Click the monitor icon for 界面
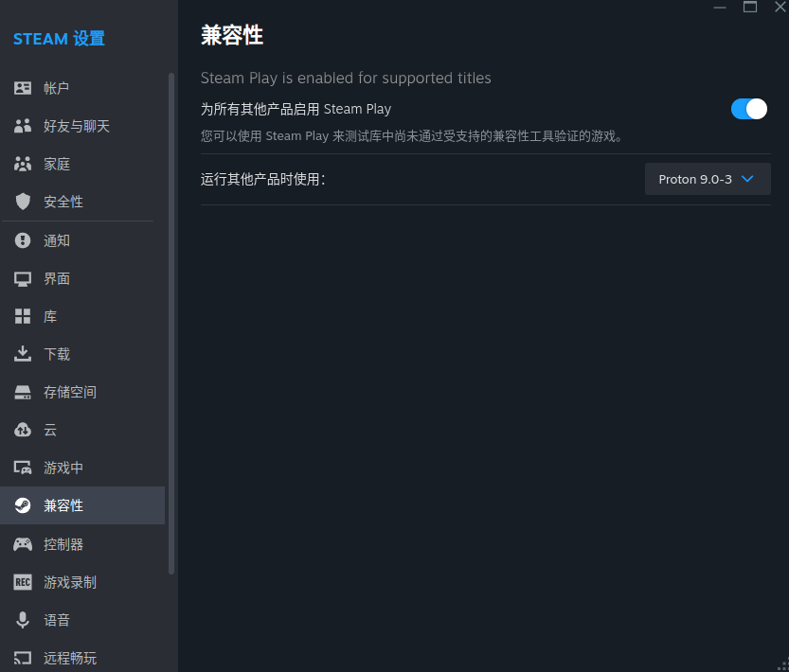The height and width of the screenshot is (672, 789). pos(23,278)
